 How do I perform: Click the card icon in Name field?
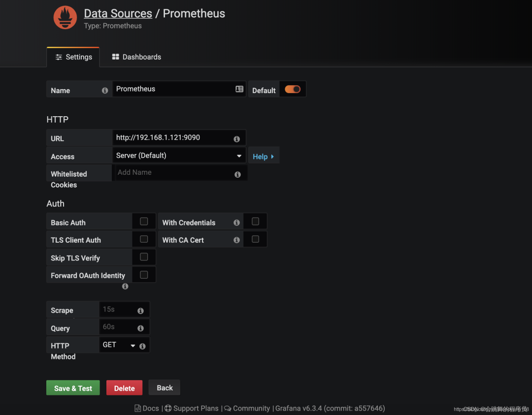pyautogui.click(x=239, y=89)
